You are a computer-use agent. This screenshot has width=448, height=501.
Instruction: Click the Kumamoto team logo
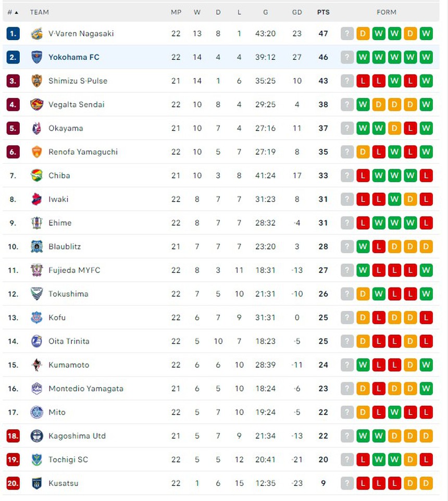click(x=36, y=365)
